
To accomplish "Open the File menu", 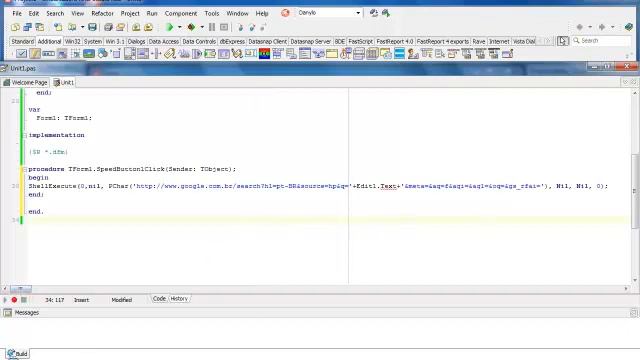I will pyautogui.click(x=17, y=13).
